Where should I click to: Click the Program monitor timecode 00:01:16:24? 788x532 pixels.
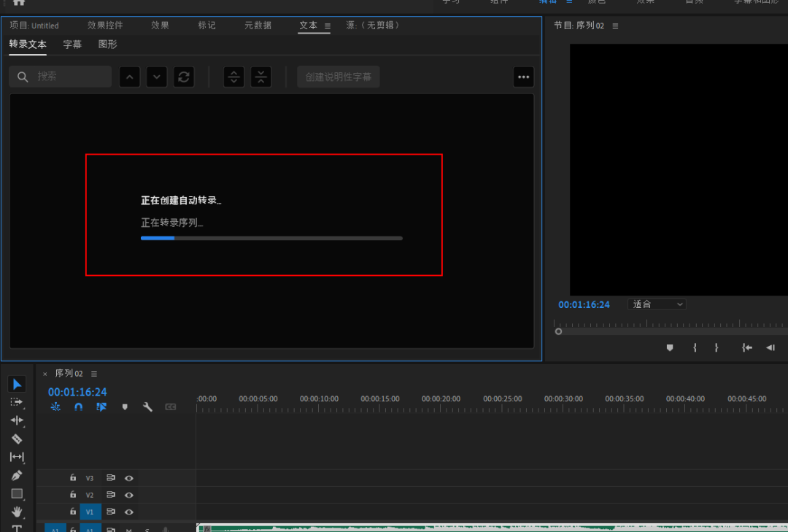[584, 305]
